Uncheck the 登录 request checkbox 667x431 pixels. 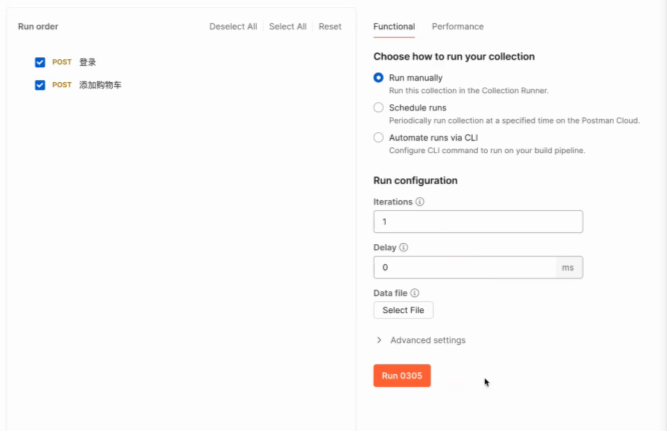(40, 62)
